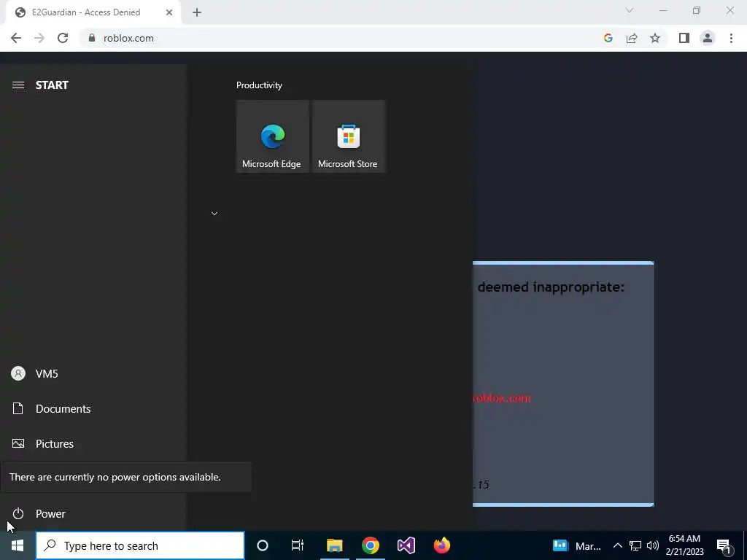Open Documents from the Start menu
The image size is (747, 560).
(x=93, y=408)
